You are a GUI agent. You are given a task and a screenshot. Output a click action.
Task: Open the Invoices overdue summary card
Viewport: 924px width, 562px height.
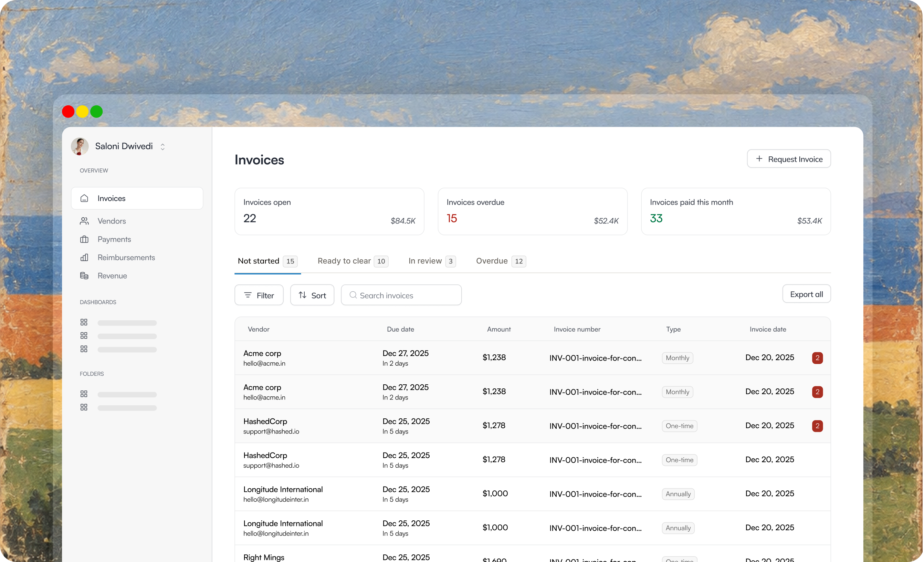click(533, 211)
